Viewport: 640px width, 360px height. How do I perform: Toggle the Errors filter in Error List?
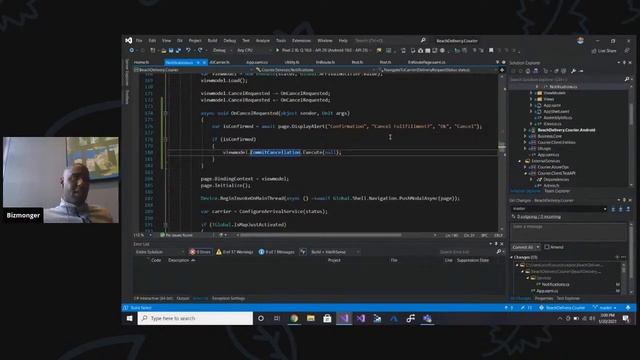[x=200, y=252]
